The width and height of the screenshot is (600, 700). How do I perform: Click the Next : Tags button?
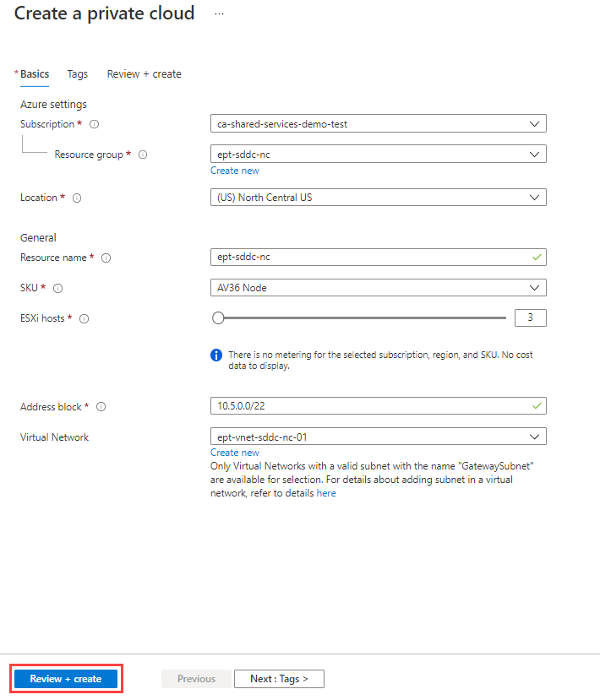pyautogui.click(x=279, y=679)
